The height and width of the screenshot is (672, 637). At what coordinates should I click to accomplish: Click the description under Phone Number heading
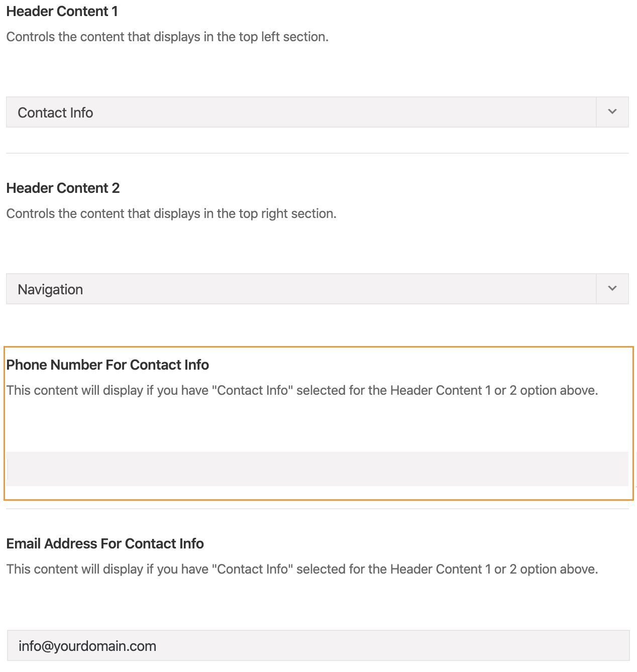pyautogui.click(x=302, y=390)
